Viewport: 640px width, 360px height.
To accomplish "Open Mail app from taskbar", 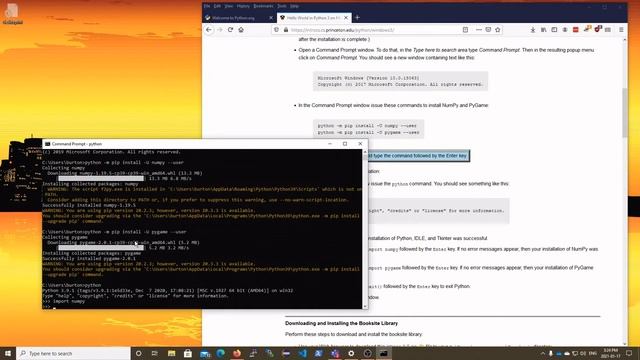I will 204,353.
